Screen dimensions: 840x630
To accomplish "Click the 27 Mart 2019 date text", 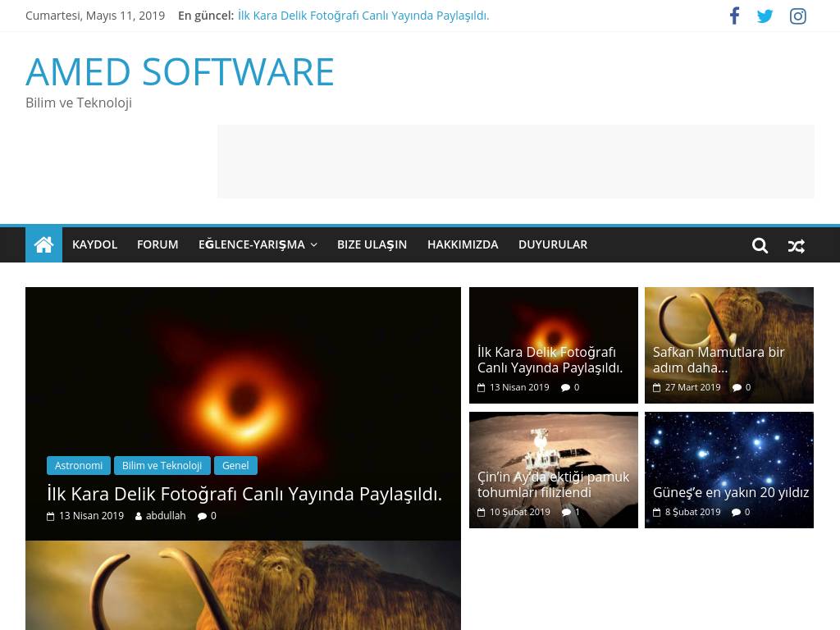I will point(692,387).
